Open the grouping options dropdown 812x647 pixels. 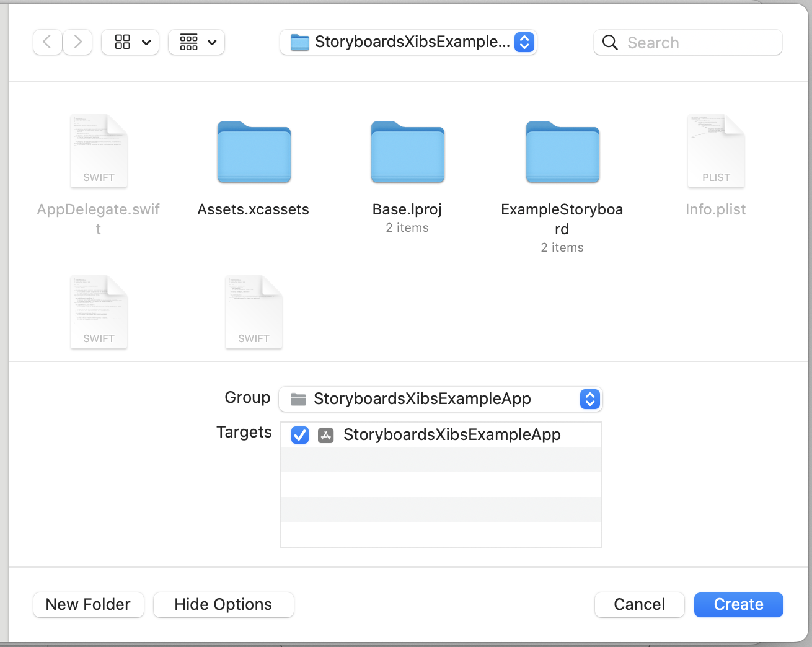click(196, 42)
